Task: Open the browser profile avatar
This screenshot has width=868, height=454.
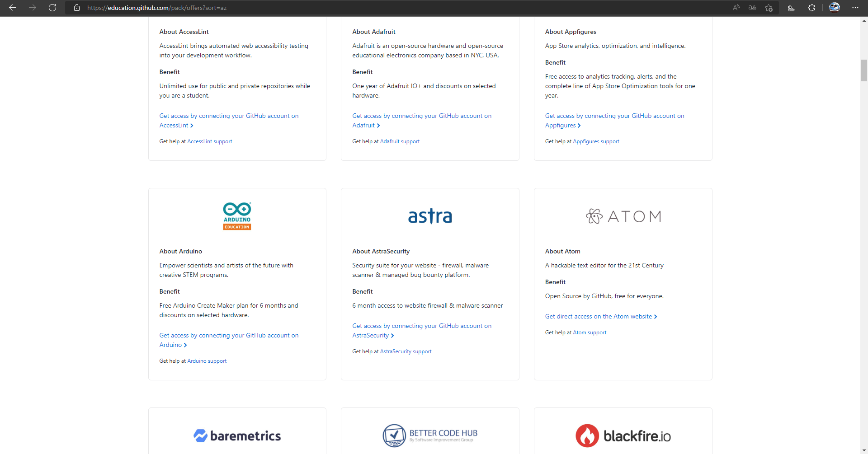Action: pos(835,8)
